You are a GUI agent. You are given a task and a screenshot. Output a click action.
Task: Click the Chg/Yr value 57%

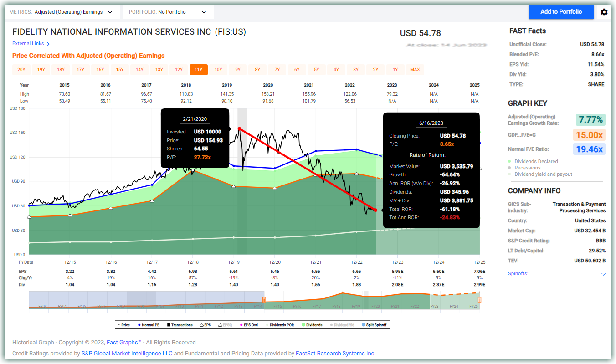[193, 278]
